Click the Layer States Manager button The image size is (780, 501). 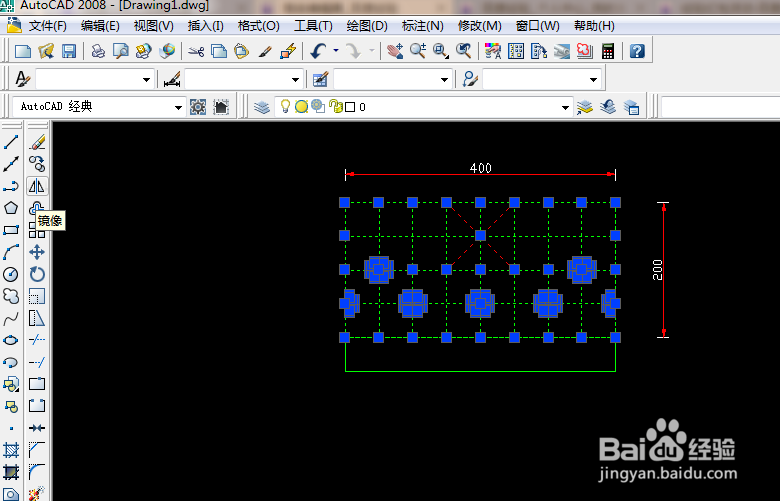631,107
